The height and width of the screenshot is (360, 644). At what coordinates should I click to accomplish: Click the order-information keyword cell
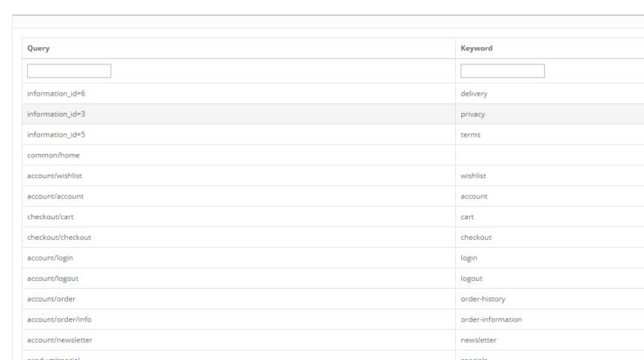(x=549, y=319)
